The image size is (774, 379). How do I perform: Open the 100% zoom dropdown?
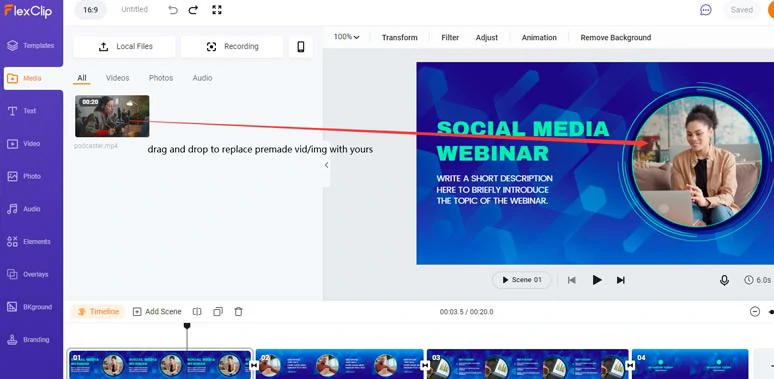[x=346, y=37]
